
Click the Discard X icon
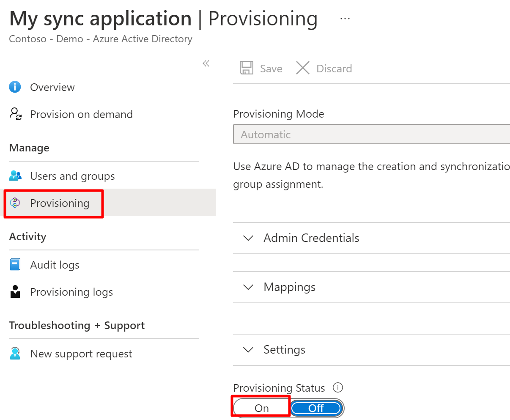click(x=303, y=68)
